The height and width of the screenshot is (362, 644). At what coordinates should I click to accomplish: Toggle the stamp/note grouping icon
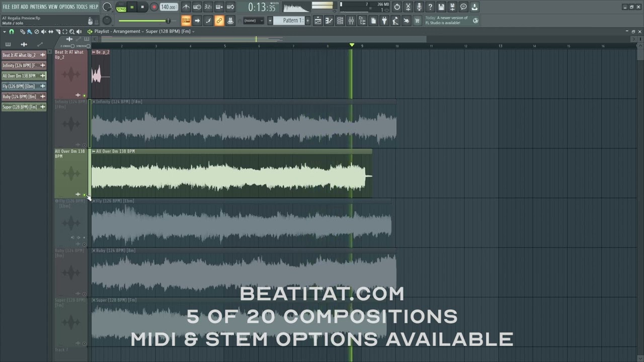[x=230, y=21]
